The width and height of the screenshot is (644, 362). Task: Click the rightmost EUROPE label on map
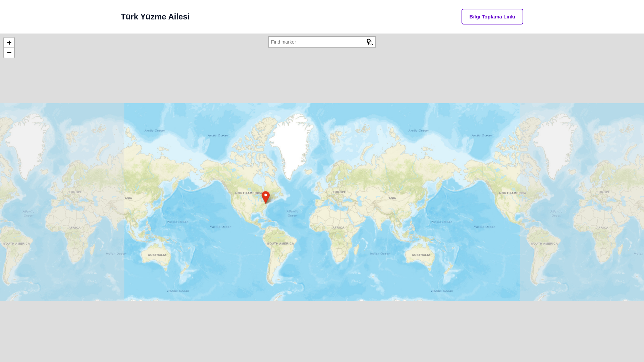pos(603,192)
